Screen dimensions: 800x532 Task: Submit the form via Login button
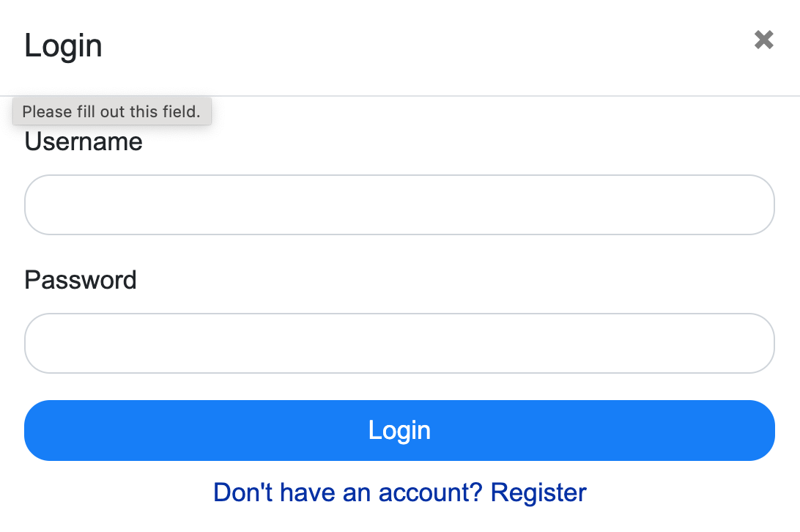[x=399, y=430]
